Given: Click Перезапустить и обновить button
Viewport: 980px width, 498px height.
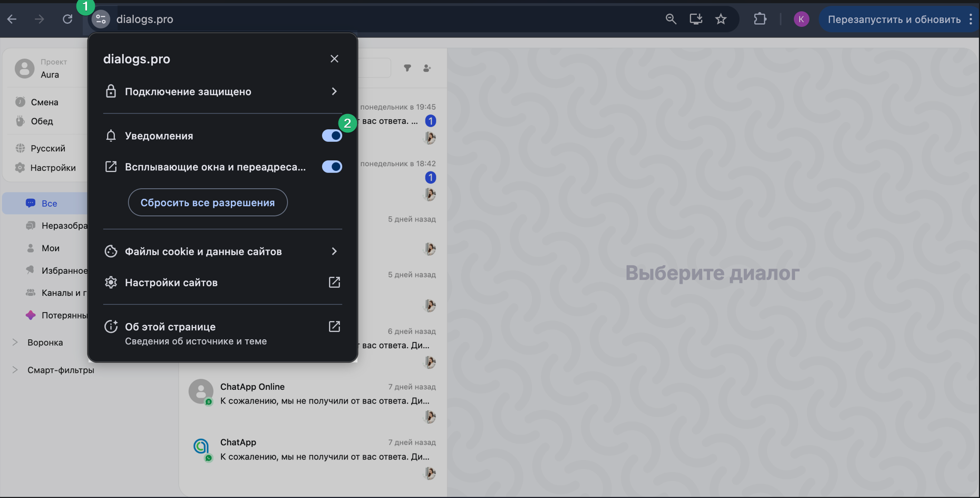Looking at the screenshot, I should point(894,20).
